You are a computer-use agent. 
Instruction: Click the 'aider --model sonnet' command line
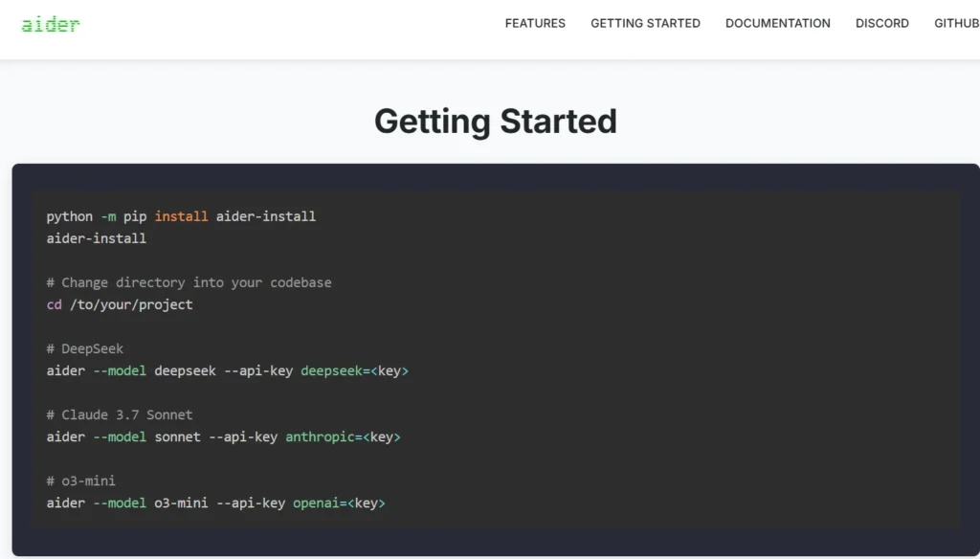coord(223,437)
